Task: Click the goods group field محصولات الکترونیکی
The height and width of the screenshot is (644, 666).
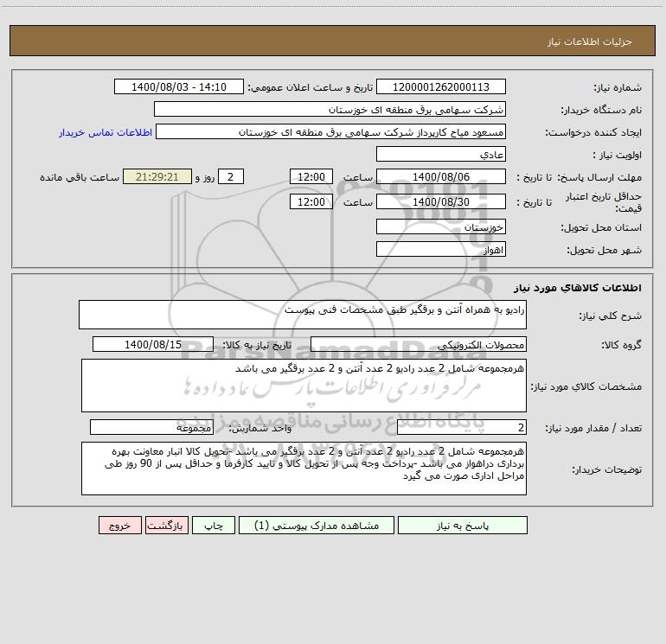Action: (x=419, y=344)
